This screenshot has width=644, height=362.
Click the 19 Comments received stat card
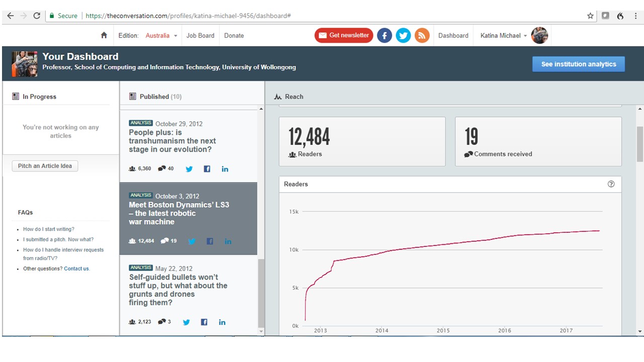(x=538, y=142)
